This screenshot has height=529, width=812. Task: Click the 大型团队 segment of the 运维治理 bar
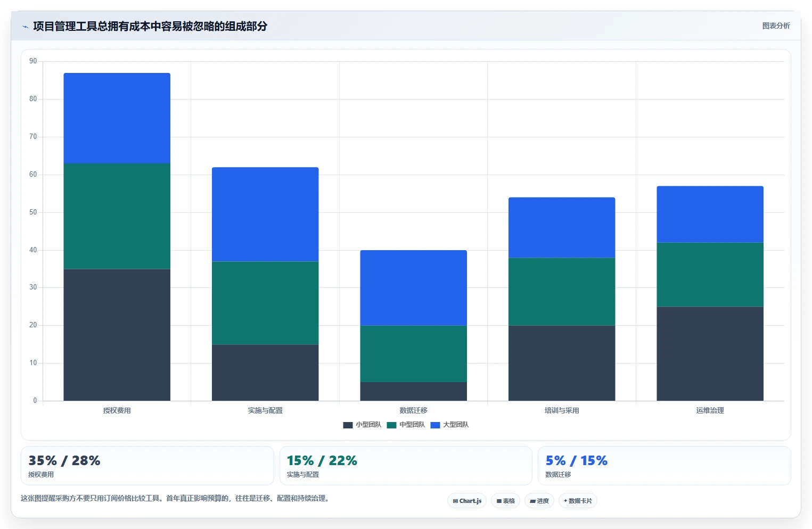(x=710, y=214)
